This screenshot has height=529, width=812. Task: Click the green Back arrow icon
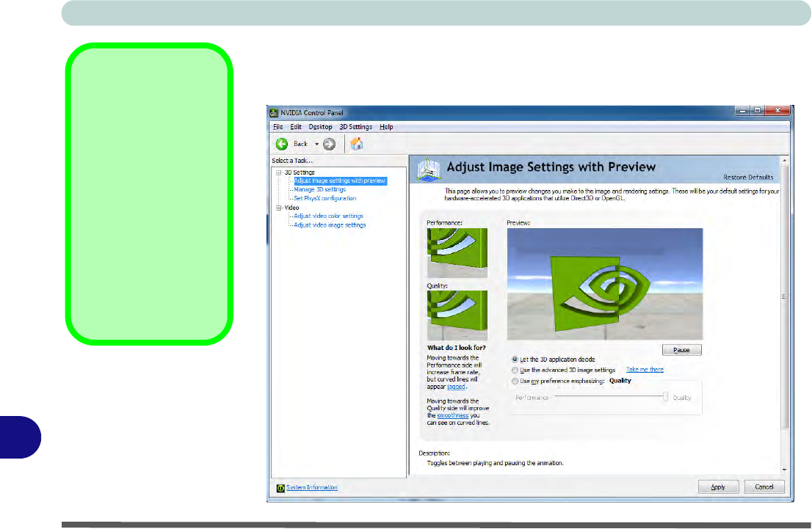point(282,144)
